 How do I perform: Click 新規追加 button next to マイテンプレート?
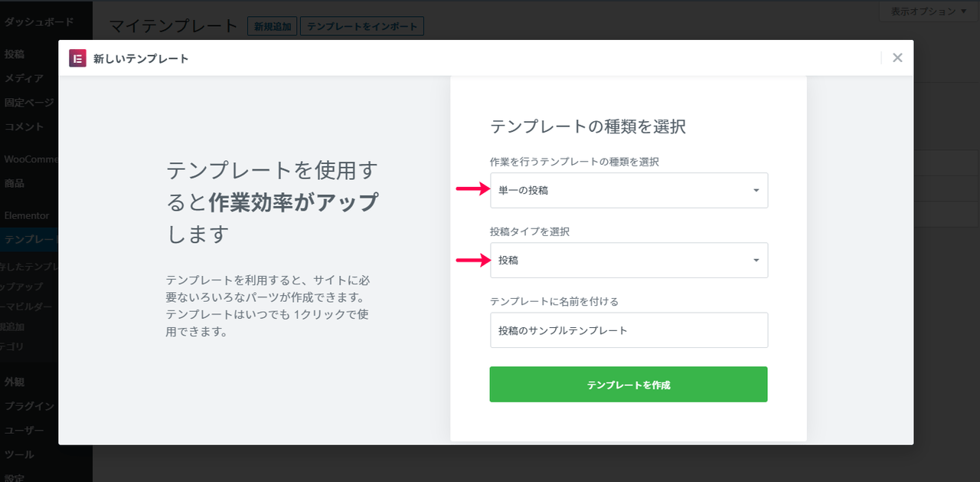pyautogui.click(x=273, y=26)
